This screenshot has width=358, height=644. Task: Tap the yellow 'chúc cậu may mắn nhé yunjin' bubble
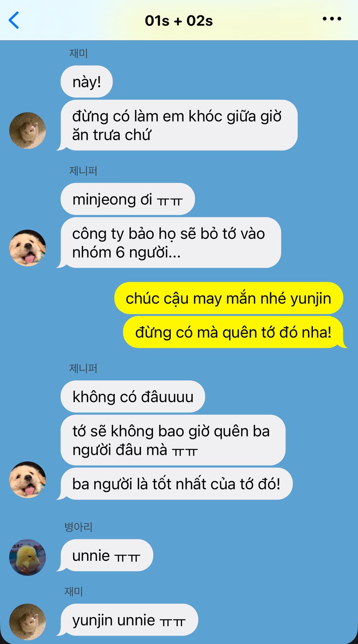[x=228, y=298]
